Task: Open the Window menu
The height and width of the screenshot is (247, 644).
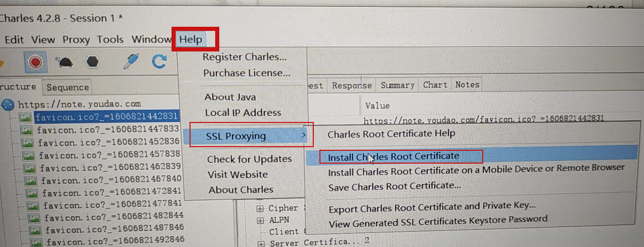Action: (151, 40)
